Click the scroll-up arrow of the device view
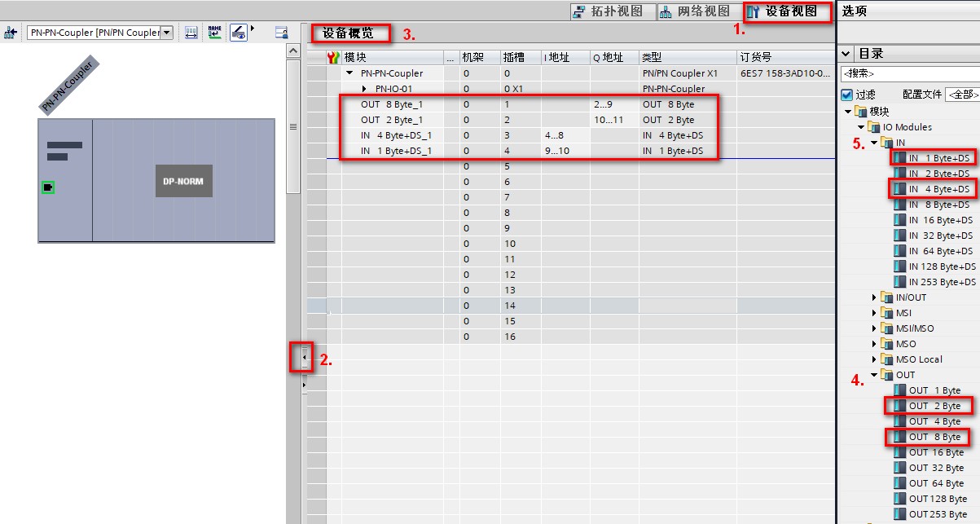Image resolution: width=980 pixels, height=524 pixels. click(293, 51)
